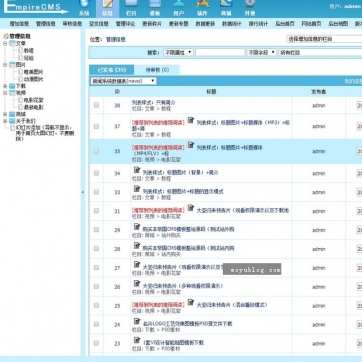362x362 pixels.
Task: Click the ID column header
Action: click(117, 91)
